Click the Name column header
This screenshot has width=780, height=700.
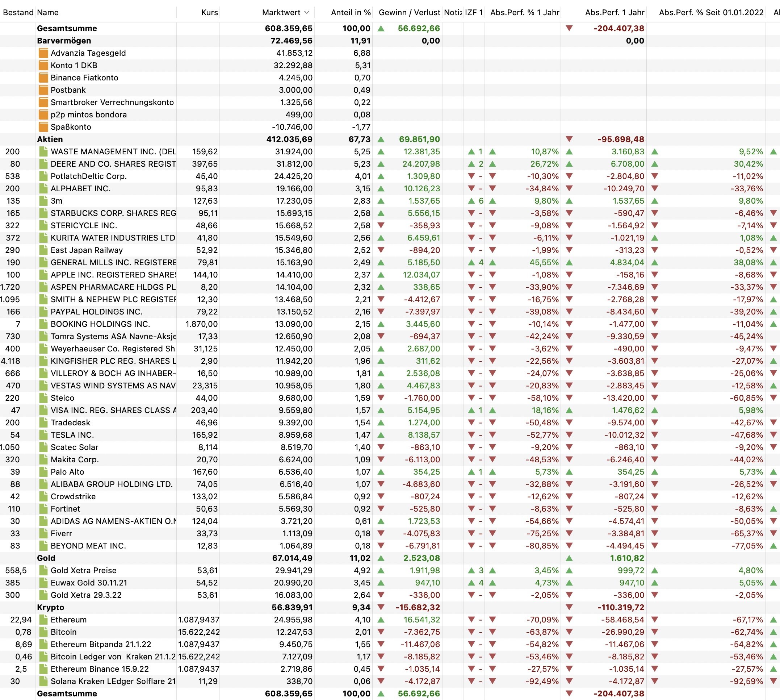point(48,12)
